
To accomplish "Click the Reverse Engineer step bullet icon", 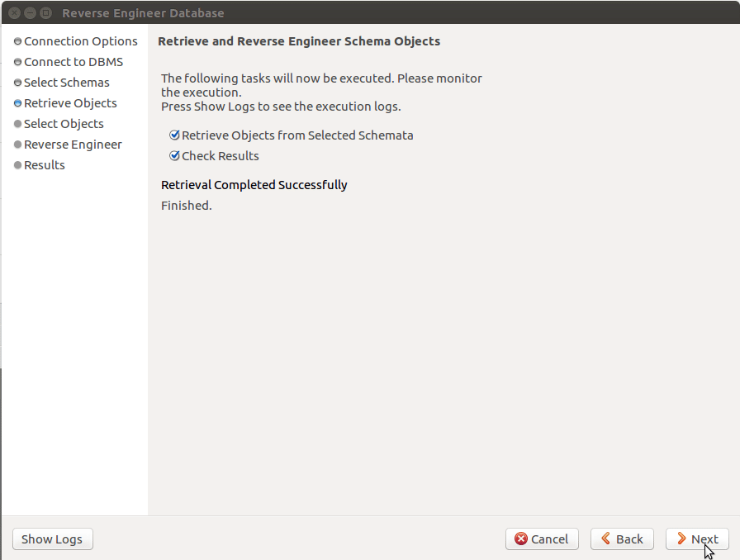I will 17,145.
